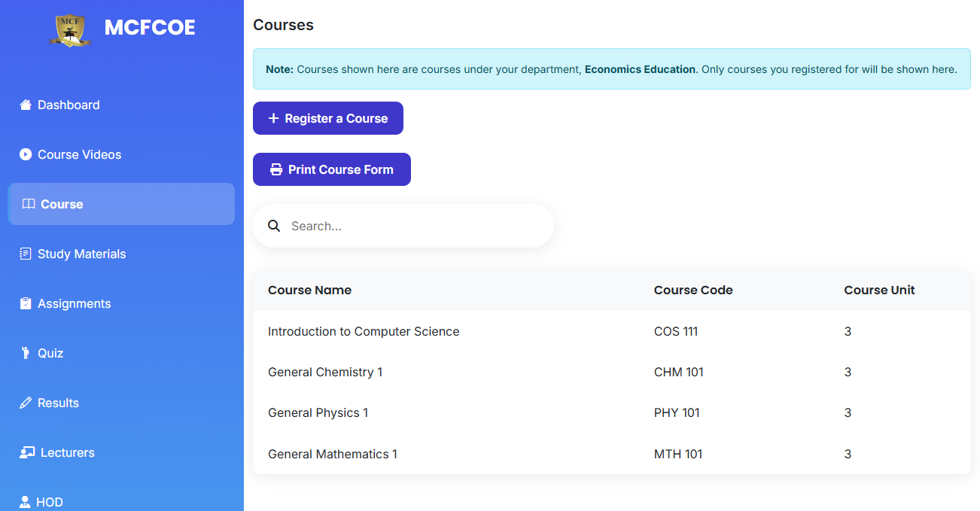Click the MTH 101 course code

pos(678,454)
